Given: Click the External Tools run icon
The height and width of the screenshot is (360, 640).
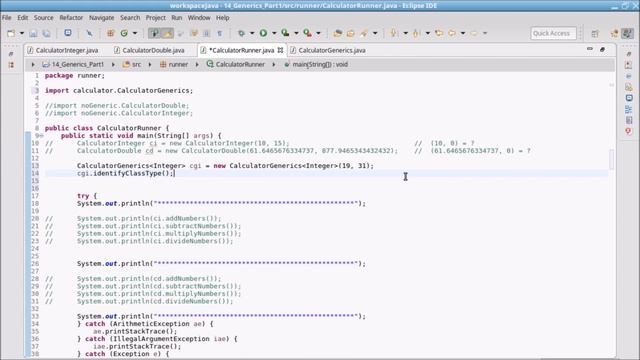Looking at the screenshot, I should click(x=307, y=33).
